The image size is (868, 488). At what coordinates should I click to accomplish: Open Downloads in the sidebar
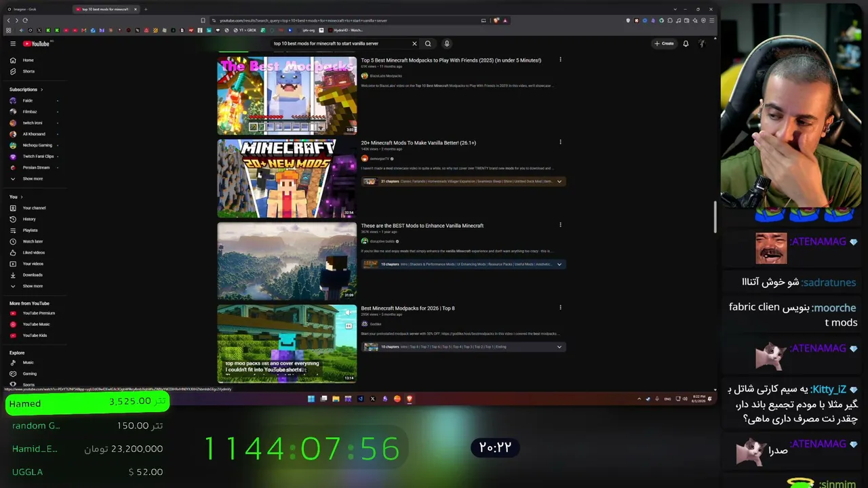tap(34, 275)
